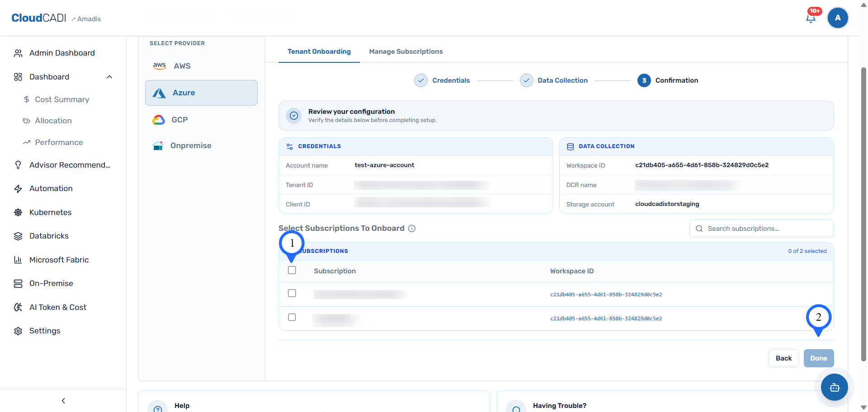The height and width of the screenshot is (412, 868).
Task: Open Cost Summary page
Action: pos(62,99)
